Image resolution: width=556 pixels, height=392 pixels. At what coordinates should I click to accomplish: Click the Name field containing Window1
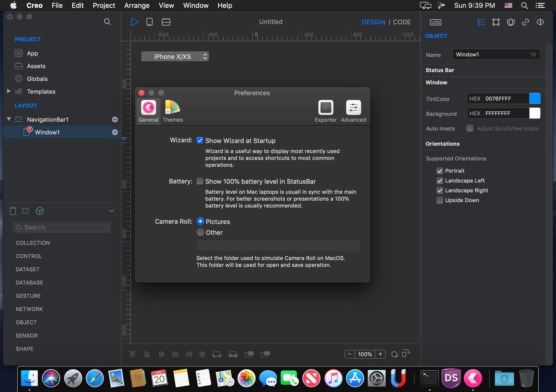pos(496,54)
